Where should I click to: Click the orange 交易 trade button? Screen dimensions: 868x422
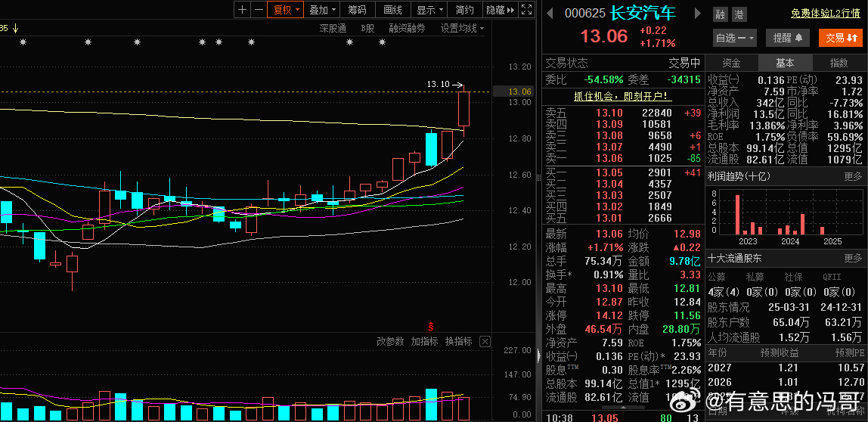pos(841,38)
